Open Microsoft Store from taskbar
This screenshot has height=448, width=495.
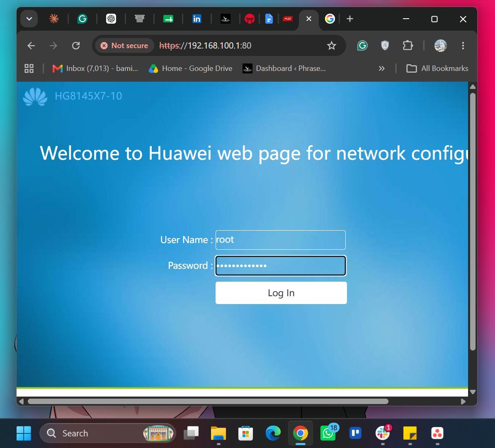pyautogui.click(x=245, y=433)
